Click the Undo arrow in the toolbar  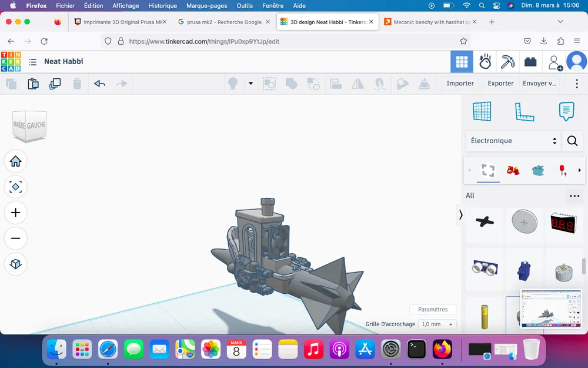[x=100, y=84]
